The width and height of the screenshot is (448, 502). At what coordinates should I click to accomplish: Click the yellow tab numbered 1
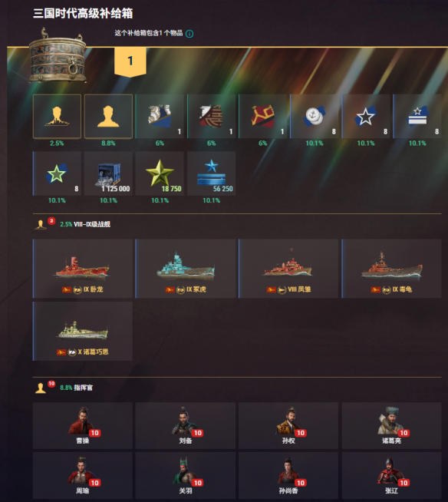click(130, 61)
